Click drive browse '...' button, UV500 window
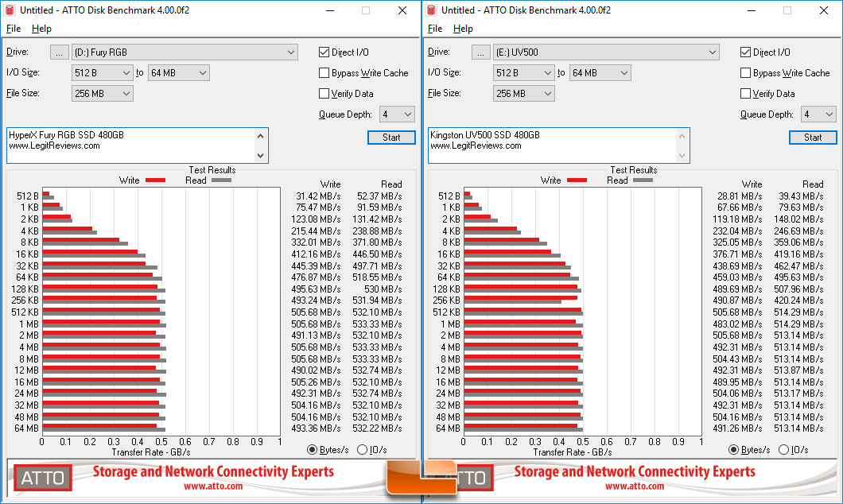 coord(480,52)
